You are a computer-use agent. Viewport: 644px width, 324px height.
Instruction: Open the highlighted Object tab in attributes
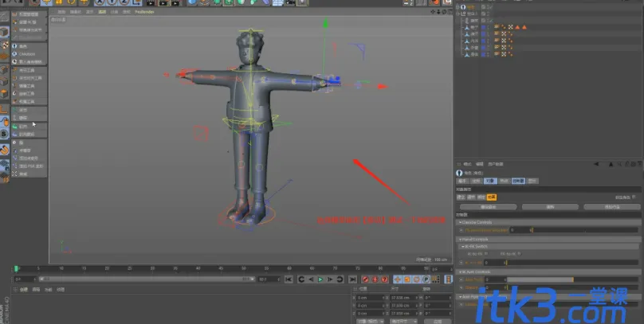coord(490,181)
